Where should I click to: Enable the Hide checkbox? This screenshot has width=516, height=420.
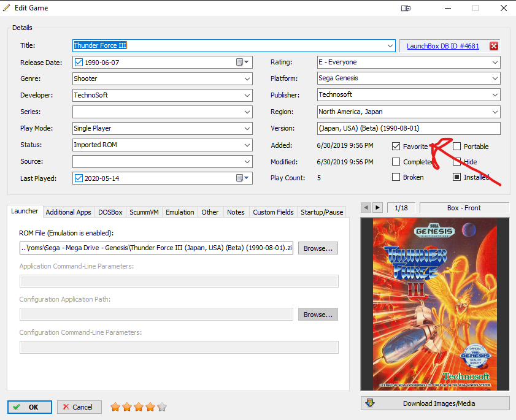tap(456, 162)
